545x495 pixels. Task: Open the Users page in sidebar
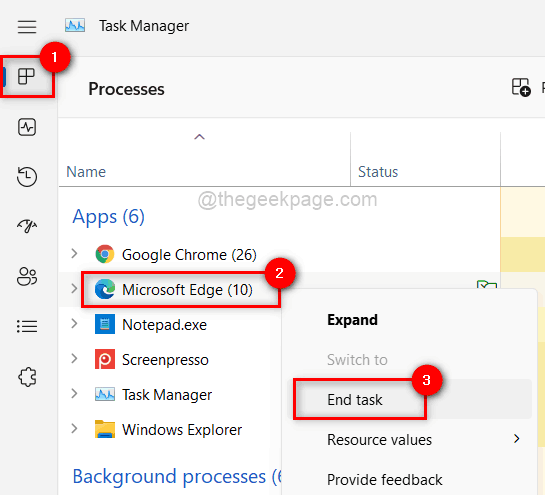(x=27, y=277)
